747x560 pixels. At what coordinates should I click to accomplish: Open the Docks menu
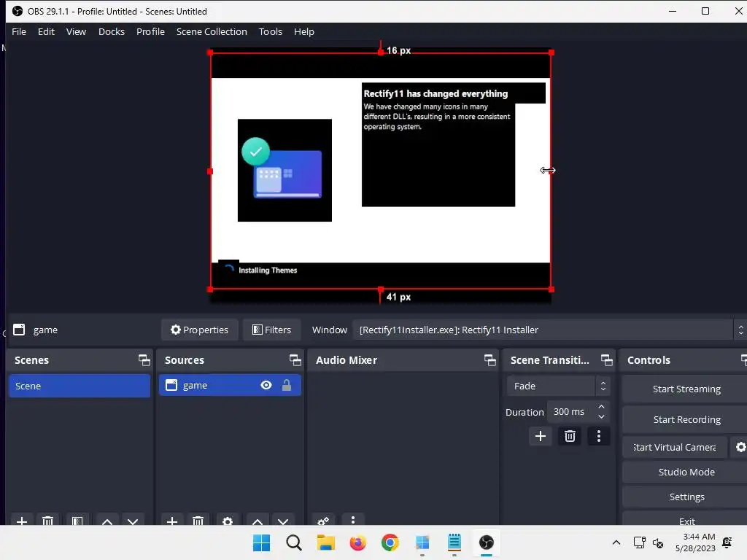click(x=112, y=32)
